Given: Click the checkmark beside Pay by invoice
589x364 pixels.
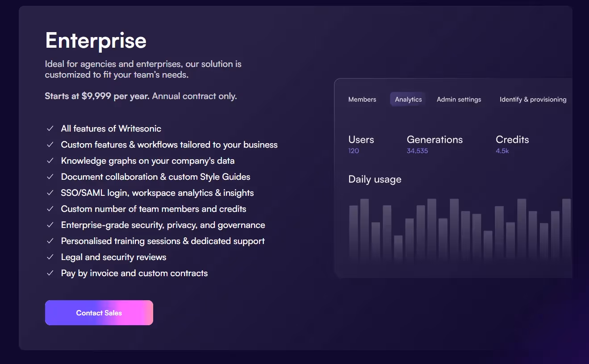Looking at the screenshot, I should pyautogui.click(x=50, y=273).
